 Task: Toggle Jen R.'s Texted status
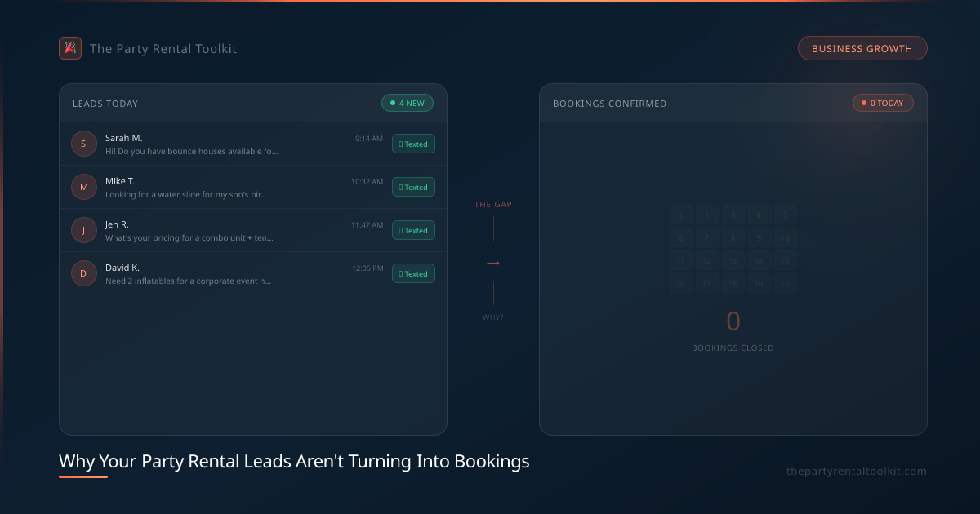coord(413,230)
